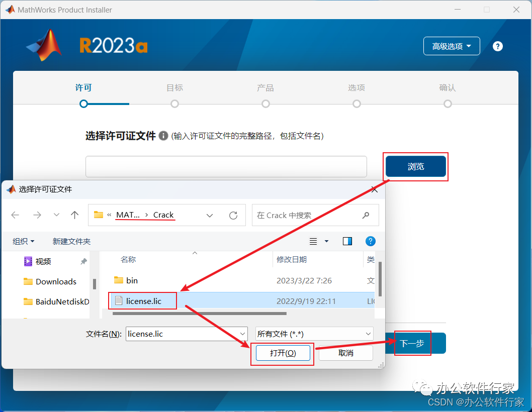Close the 选择许可证文件 dialog
This screenshot has width=532, height=412.
(x=374, y=189)
